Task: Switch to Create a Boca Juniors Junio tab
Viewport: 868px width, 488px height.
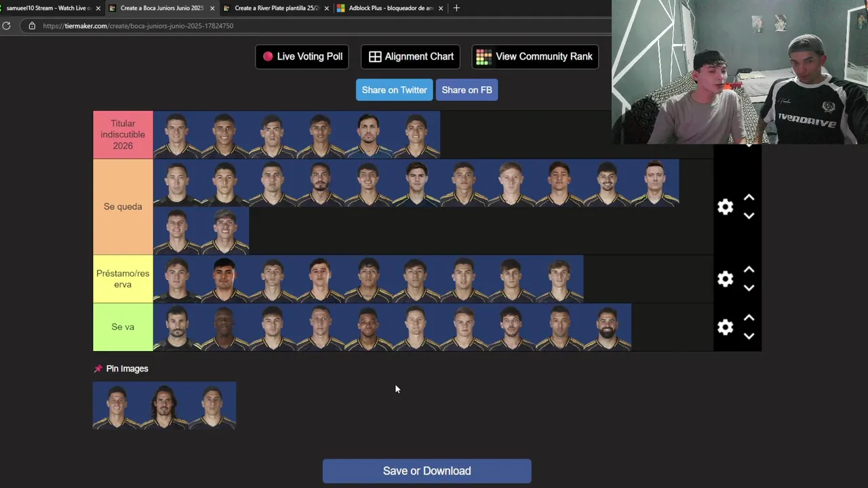Action: click(x=161, y=8)
